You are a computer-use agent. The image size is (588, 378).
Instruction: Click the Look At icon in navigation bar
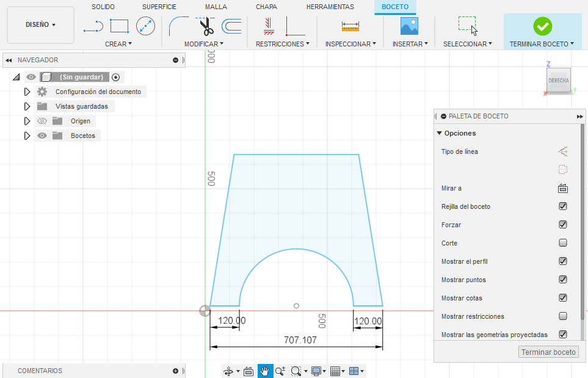tap(249, 371)
